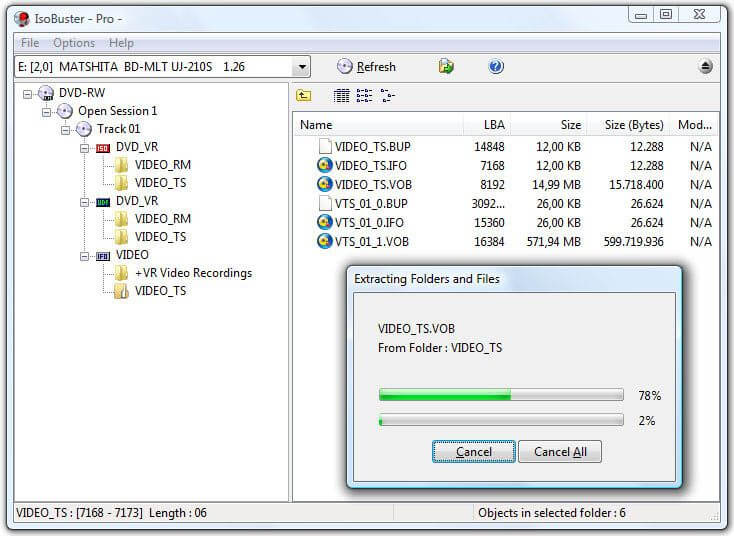Select the VIDEO_TS.VOB file icon
The width and height of the screenshot is (734, 536).
(324, 185)
